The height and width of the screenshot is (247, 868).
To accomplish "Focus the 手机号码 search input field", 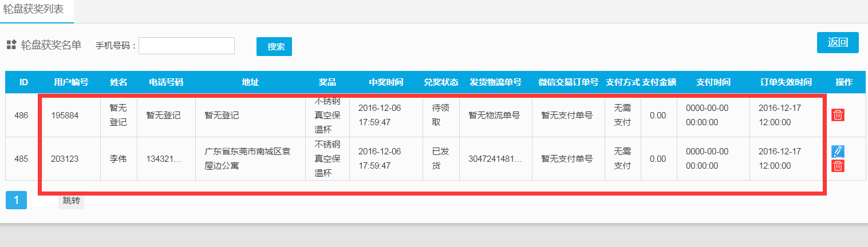I will click(186, 46).
